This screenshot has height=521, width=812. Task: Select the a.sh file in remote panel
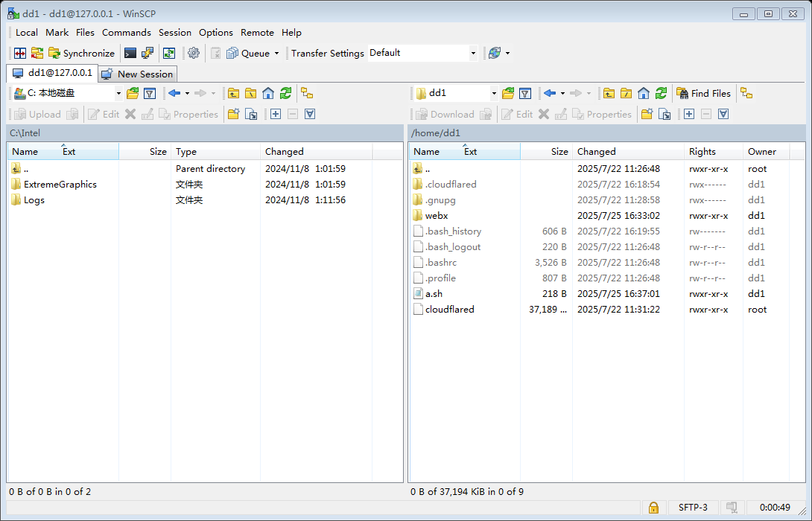(x=434, y=293)
